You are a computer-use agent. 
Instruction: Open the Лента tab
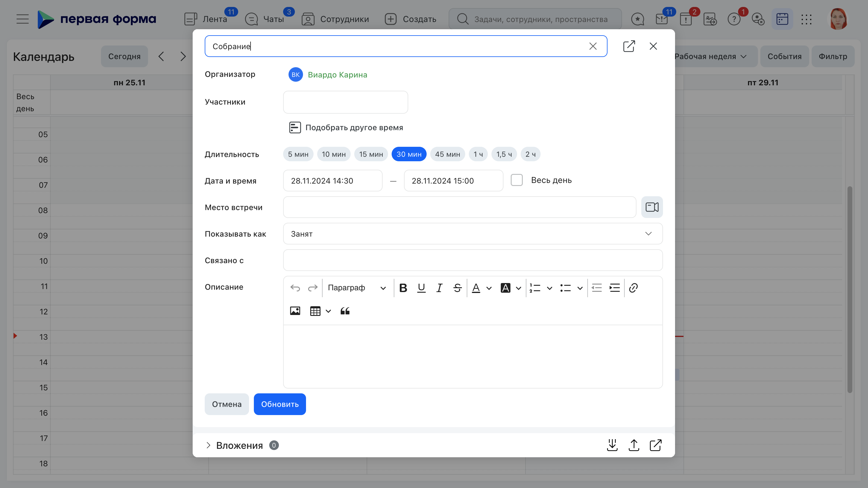coord(206,19)
